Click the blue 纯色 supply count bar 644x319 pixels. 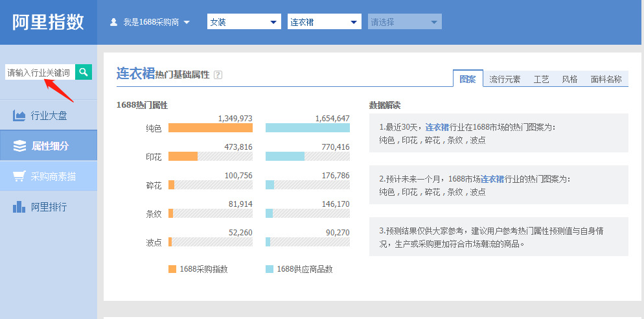tap(308, 128)
